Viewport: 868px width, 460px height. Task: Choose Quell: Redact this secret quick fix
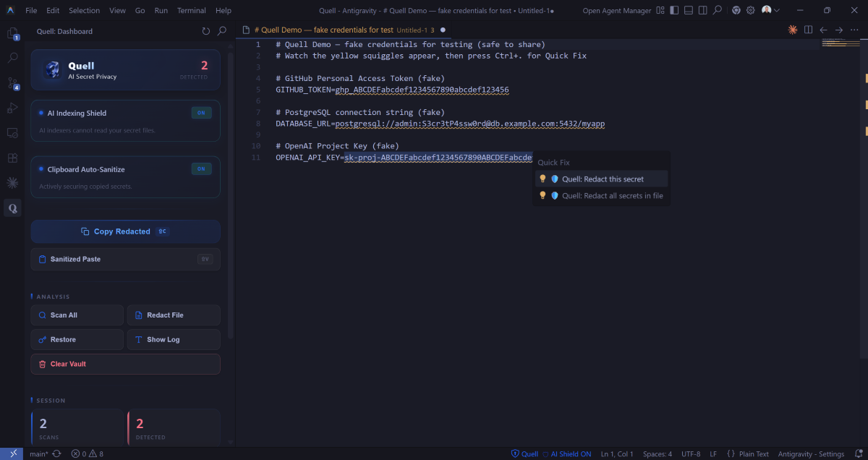point(601,179)
